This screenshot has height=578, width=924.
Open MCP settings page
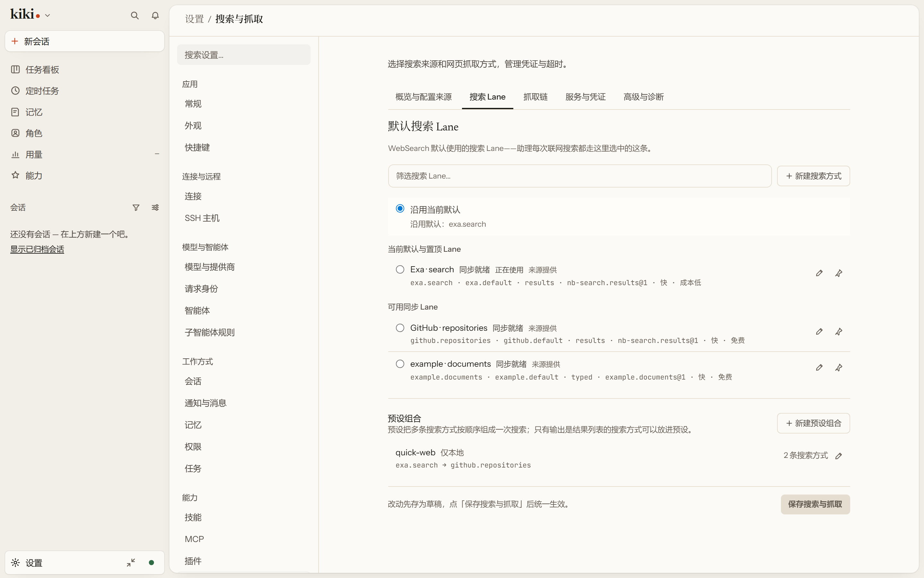coord(244,539)
